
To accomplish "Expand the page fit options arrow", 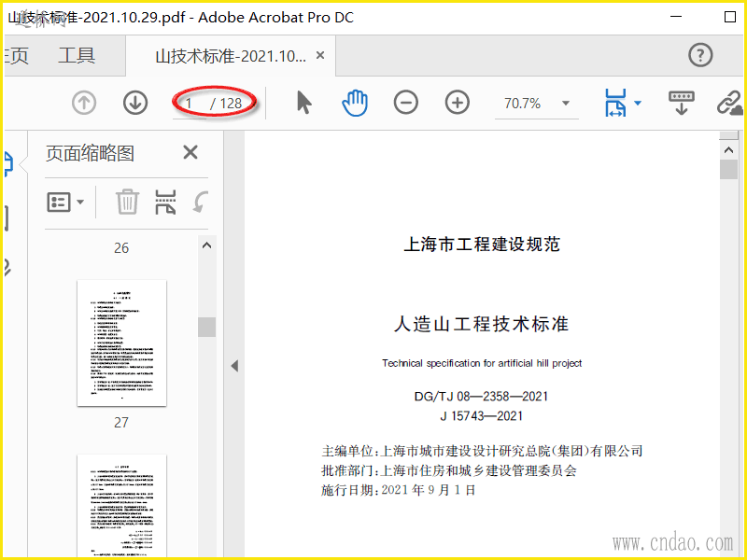I will (x=638, y=103).
